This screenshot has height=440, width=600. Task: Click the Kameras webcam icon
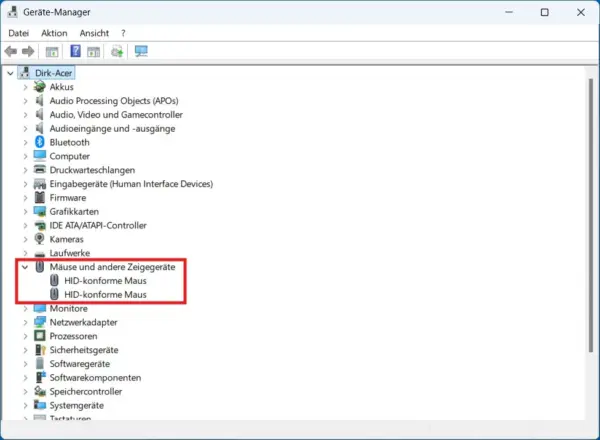click(x=39, y=239)
